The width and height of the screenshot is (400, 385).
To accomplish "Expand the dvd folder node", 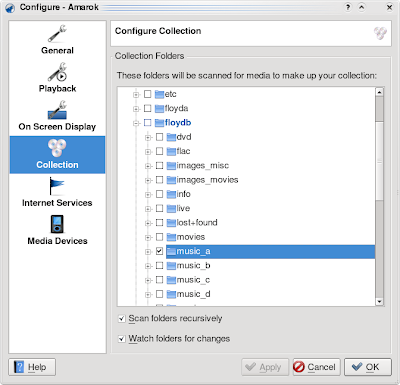I will click(148, 138).
